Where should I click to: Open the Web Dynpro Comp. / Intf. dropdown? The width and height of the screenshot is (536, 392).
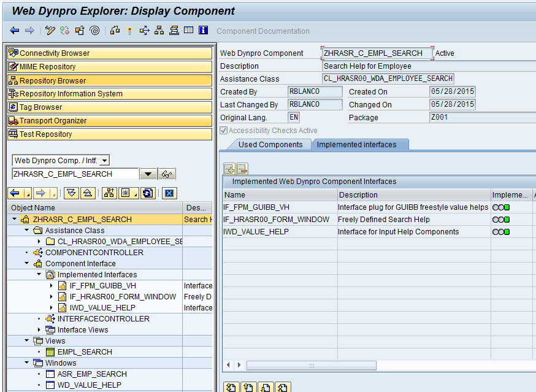coord(104,161)
